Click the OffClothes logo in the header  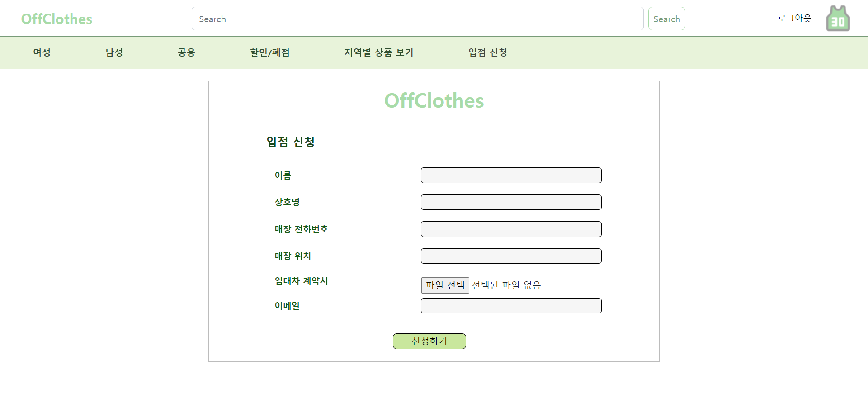pos(57,19)
